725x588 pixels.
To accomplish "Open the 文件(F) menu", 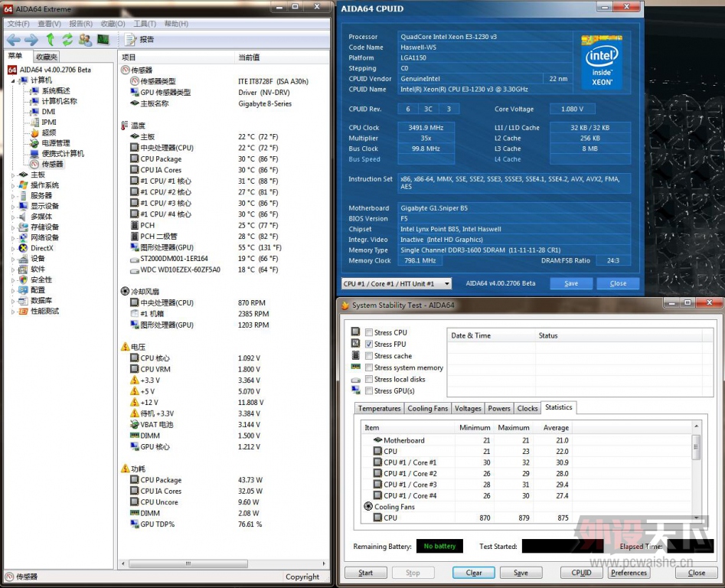I will coord(18,24).
